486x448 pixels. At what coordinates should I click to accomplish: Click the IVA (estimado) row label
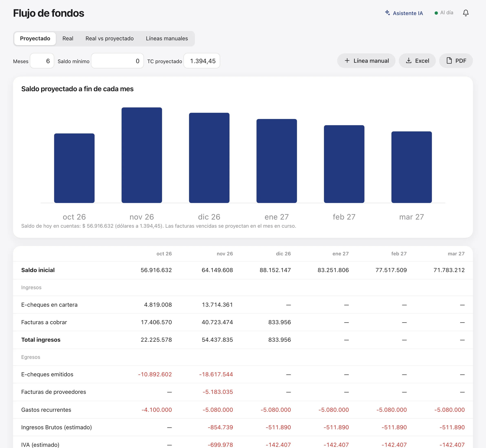[40, 445]
